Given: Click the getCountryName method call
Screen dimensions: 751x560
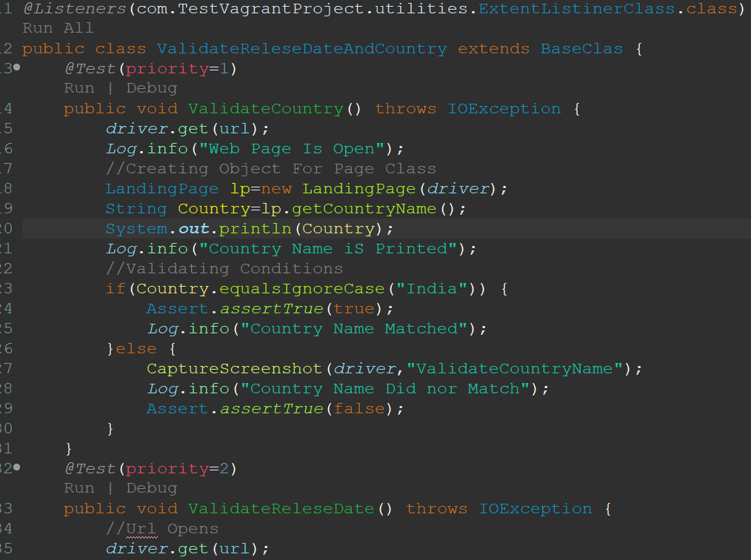Looking at the screenshot, I should coord(364,209).
